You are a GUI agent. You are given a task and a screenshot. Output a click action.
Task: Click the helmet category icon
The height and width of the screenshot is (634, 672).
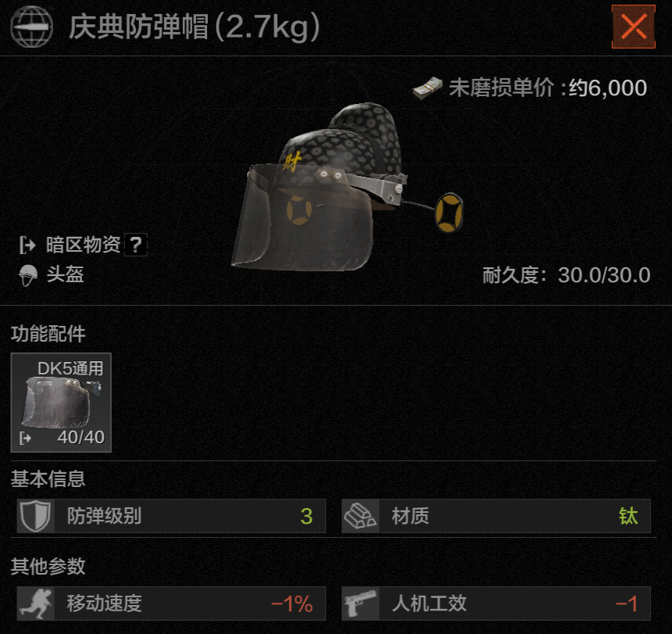[x=28, y=275]
